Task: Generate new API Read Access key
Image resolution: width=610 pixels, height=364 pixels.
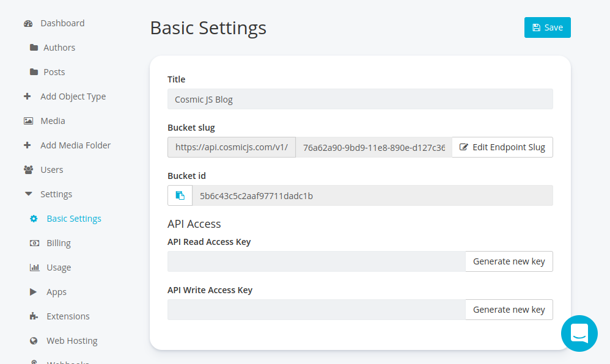Action: coord(509,261)
